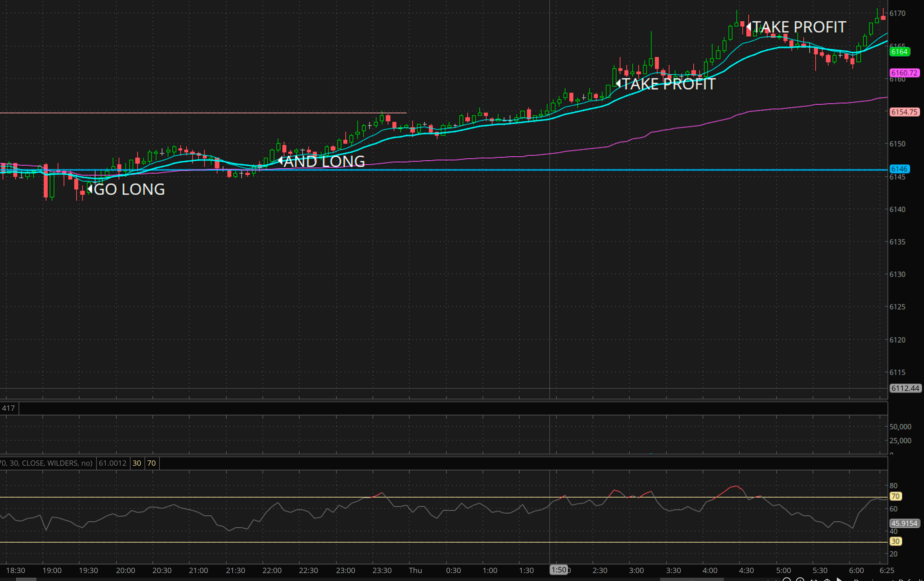
Task: Select the upper TAKE PROFIT annotation
Action: [x=799, y=27]
